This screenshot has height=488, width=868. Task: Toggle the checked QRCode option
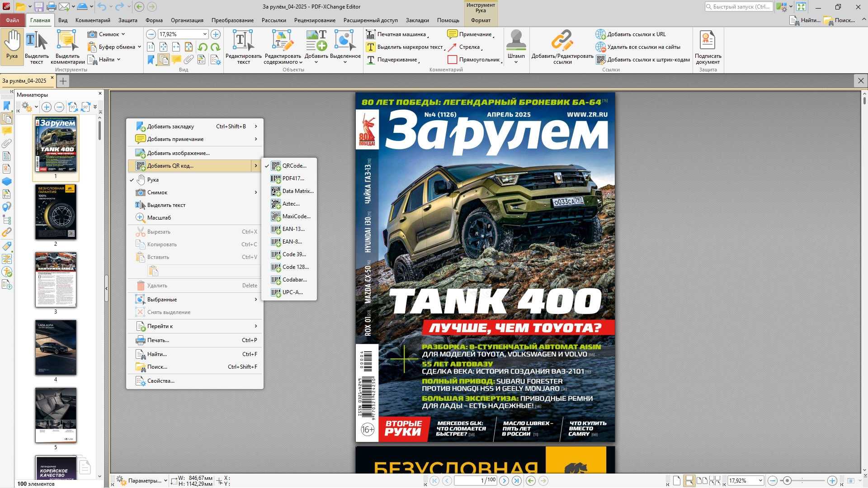(294, 166)
